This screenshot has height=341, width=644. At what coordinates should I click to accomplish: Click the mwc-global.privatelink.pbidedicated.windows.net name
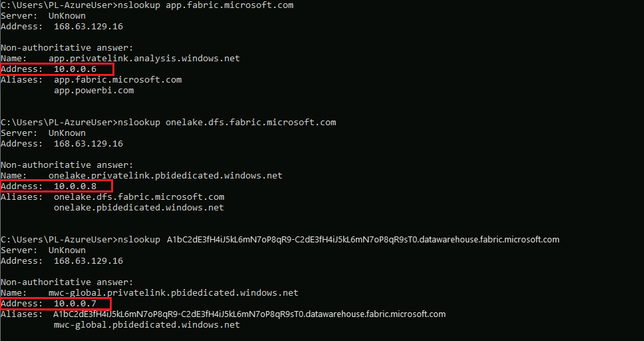point(173,293)
